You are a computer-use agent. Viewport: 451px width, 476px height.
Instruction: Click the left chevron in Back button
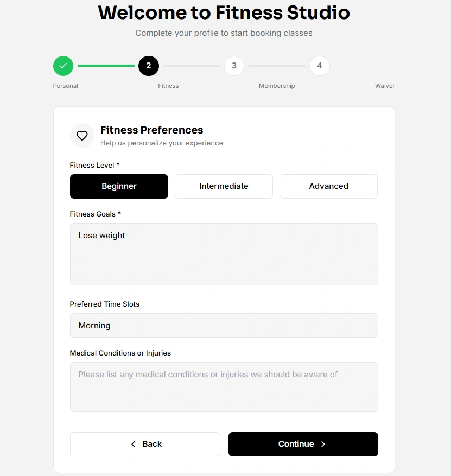[134, 444]
